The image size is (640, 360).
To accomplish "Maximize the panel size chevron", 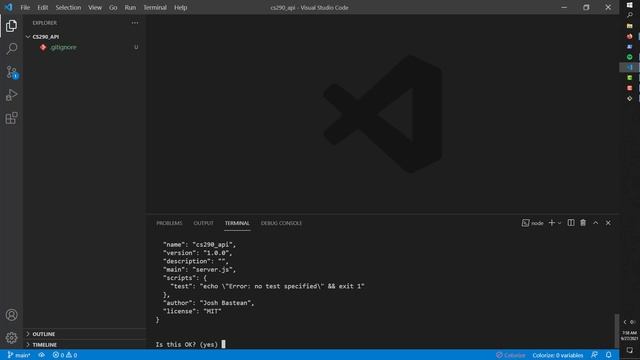I will 596,223.
